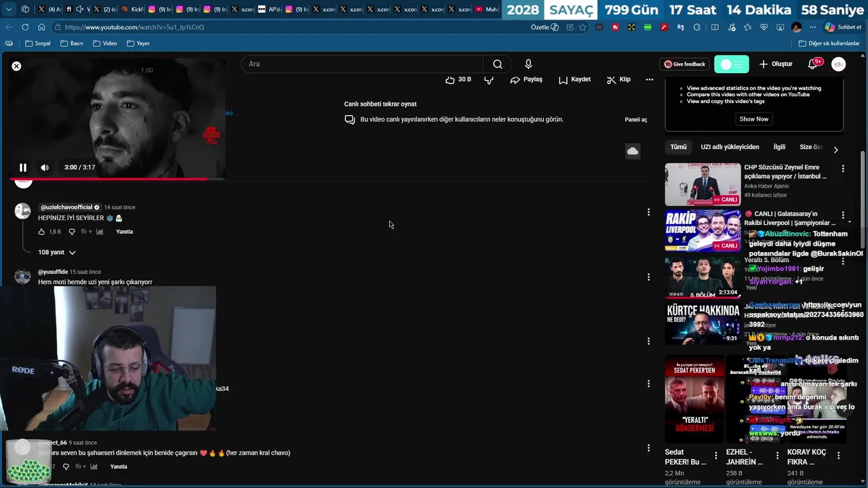This screenshot has height=488, width=868.
Task: Mute the miniplayer volume speaker icon
Action: tap(45, 167)
